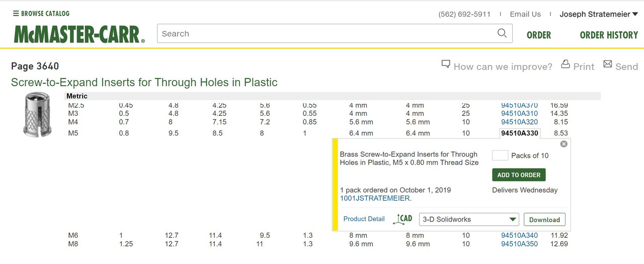Click the ADD TO ORDER button
644x264 pixels.
(519, 175)
